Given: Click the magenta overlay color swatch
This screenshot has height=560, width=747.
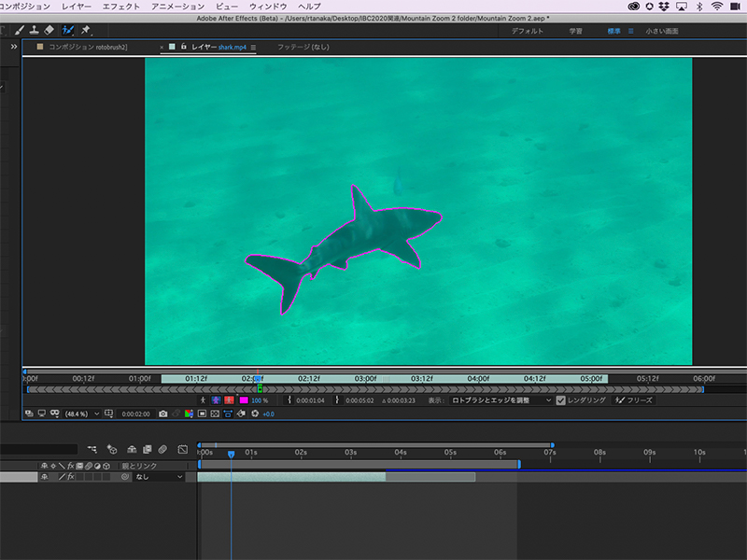Looking at the screenshot, I should pos(244,400).
